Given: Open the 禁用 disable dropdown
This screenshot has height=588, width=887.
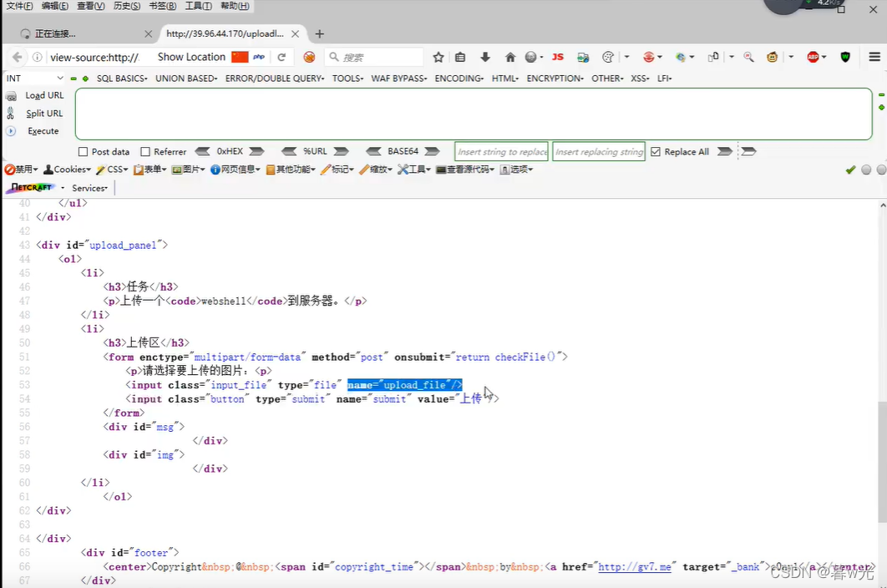Looking at the screenshot, I should pyautogui.click(x=21, y=170).
